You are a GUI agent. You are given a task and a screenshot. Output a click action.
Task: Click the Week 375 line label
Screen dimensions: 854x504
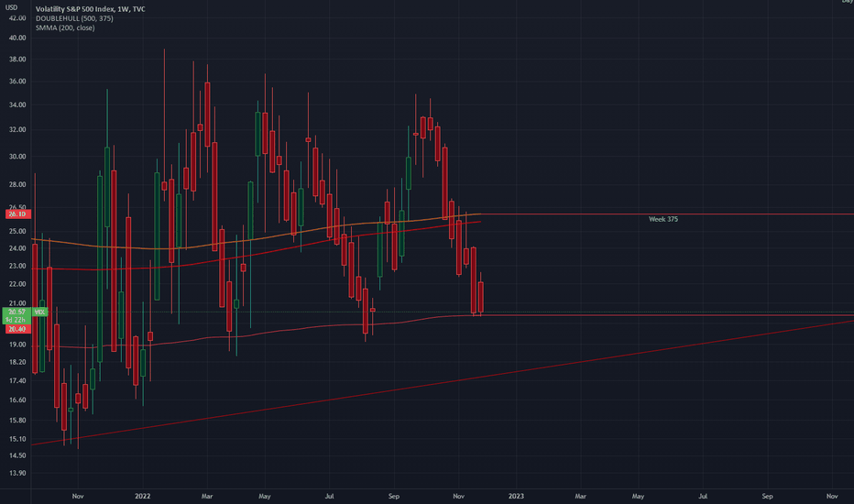[x=662, y=219]
